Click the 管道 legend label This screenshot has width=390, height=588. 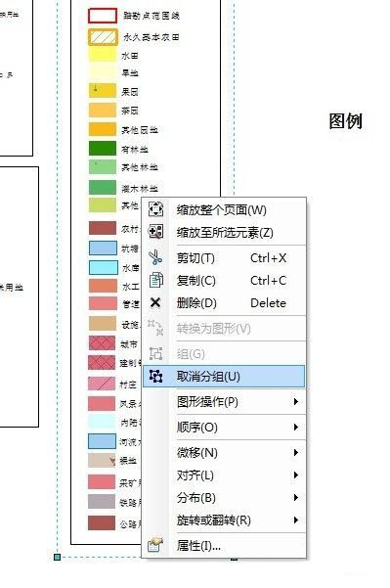pyautogui.click(x=131, y=304)
